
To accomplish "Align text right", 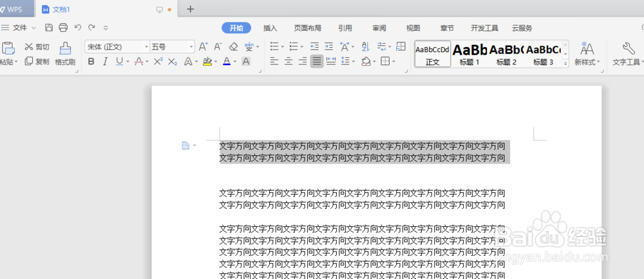I will pyautogui.click(x=303, y=62).
